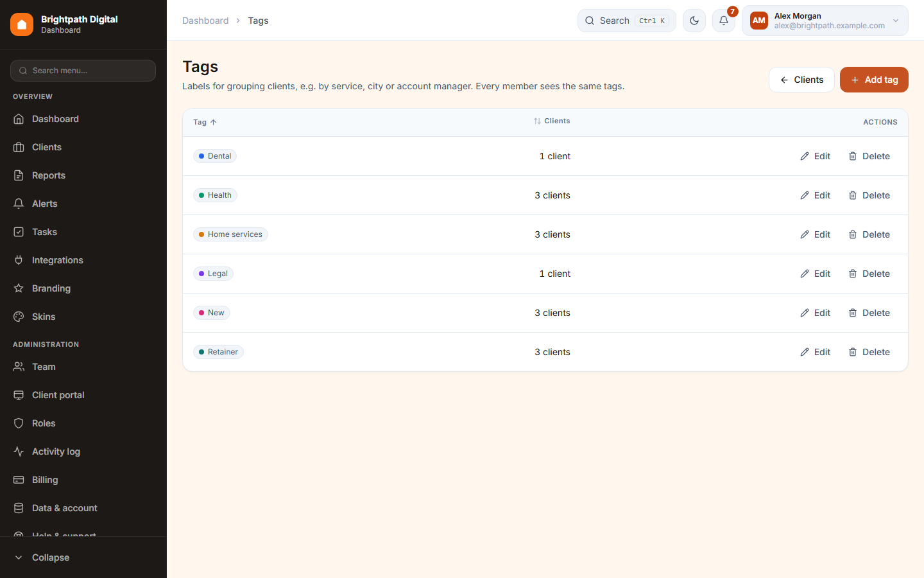Image resolution: width=924 pixels, height=578 pixels.
Task: Edit the New tag
Action: pyautogui.click(x=815, y=313)
